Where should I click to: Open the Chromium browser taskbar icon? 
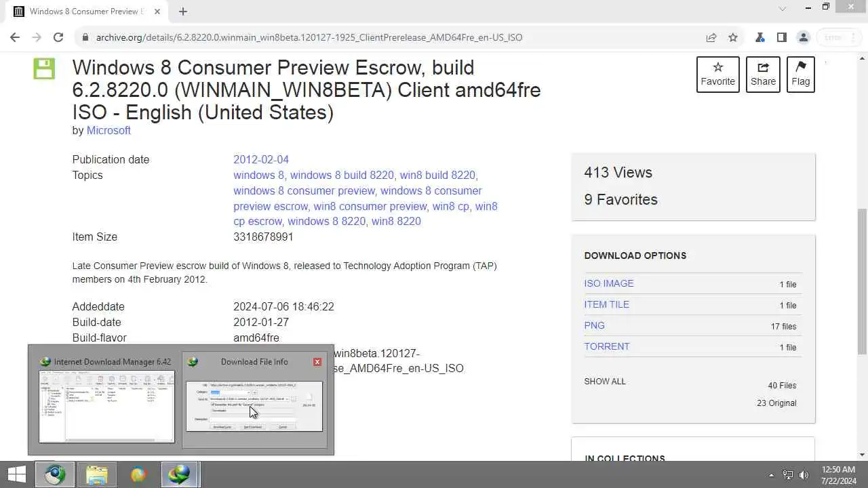coord(55,475)
